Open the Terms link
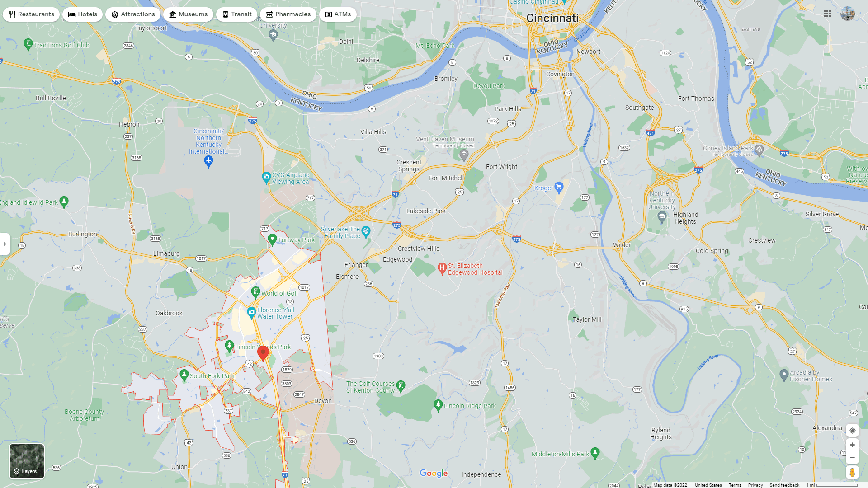 [735, 485]
